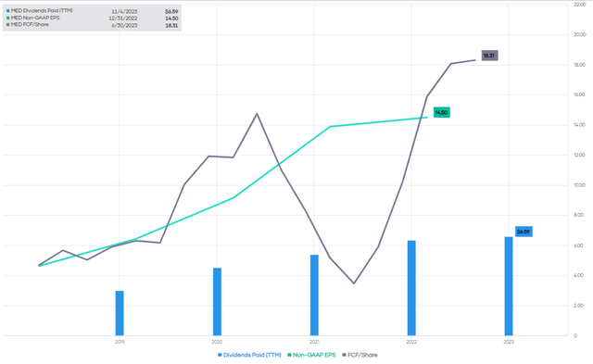Viewport: 593px width, 364px height.
Task: Click the 2.00 y-axis label
Action: [x=578, y=306]
